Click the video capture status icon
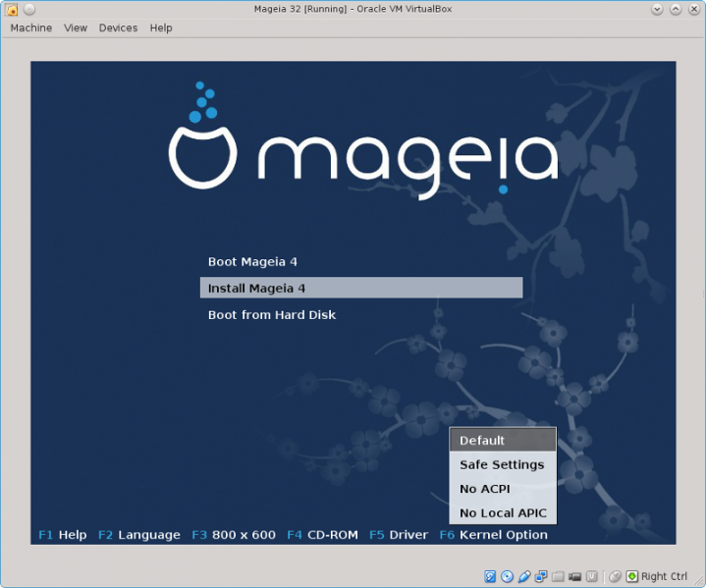 click(x=575, y=576)
